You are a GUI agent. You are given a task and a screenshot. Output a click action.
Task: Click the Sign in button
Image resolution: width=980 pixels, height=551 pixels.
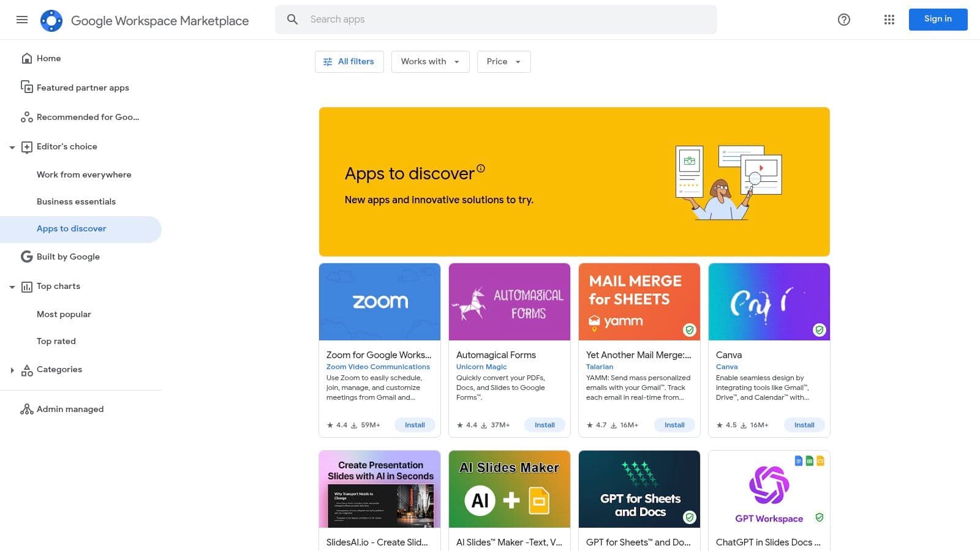point(938,19)
